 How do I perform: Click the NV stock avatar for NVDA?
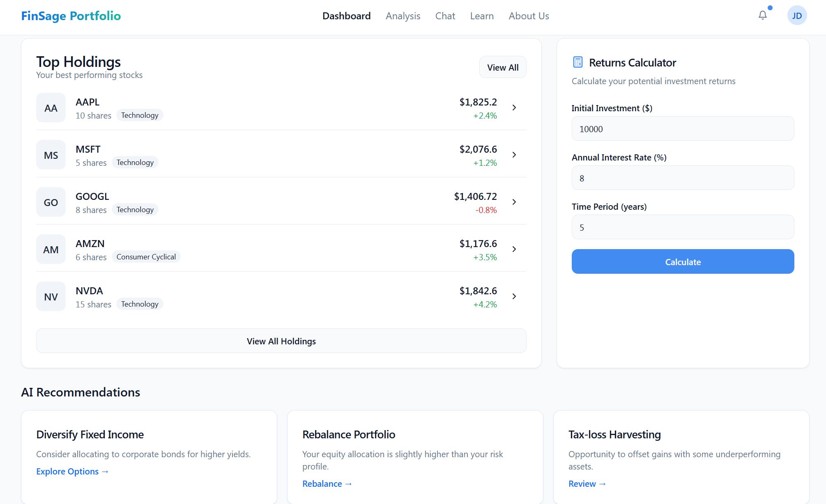(x=51, y=297)
